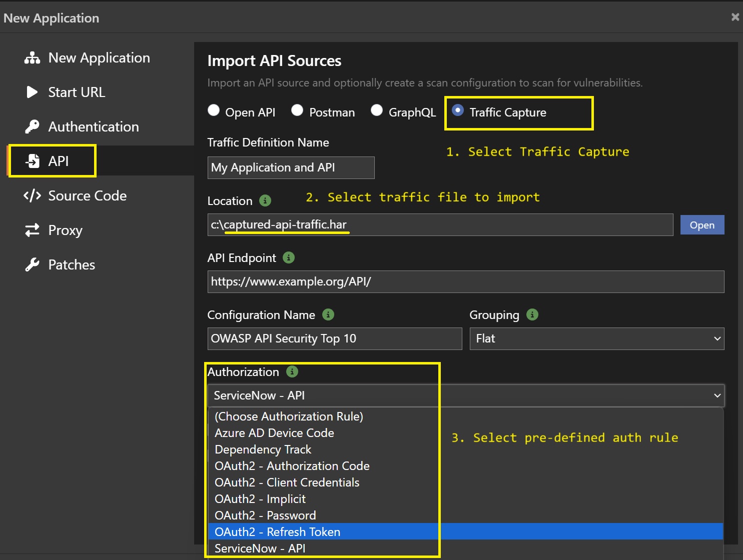Screen dimensions: 743x560
Task: Select the Open API radio button
Action: [214, 110]
